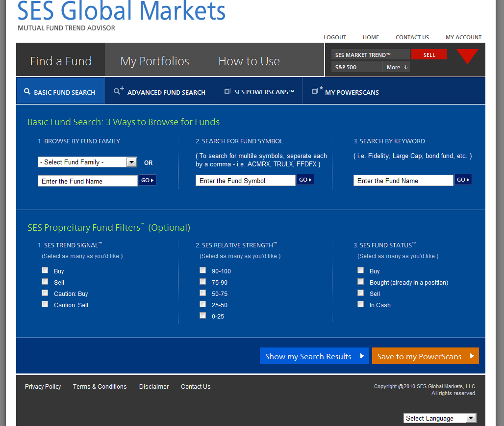Image resolution: width=504 pixels, height=426 pixels.
Task: Enable the 90-100 relative strength checkbox
Action: [203, 270]
